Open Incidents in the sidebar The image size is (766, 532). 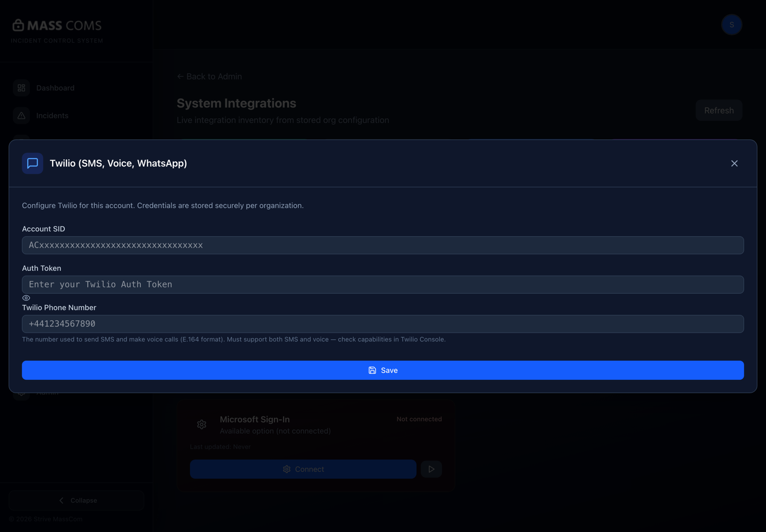pyautogui.click(x=76, y=115)
